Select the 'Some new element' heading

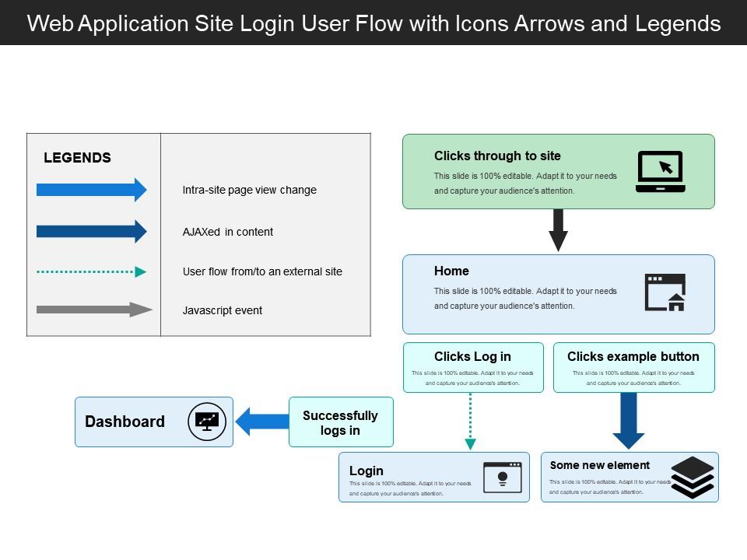(600, 465)
